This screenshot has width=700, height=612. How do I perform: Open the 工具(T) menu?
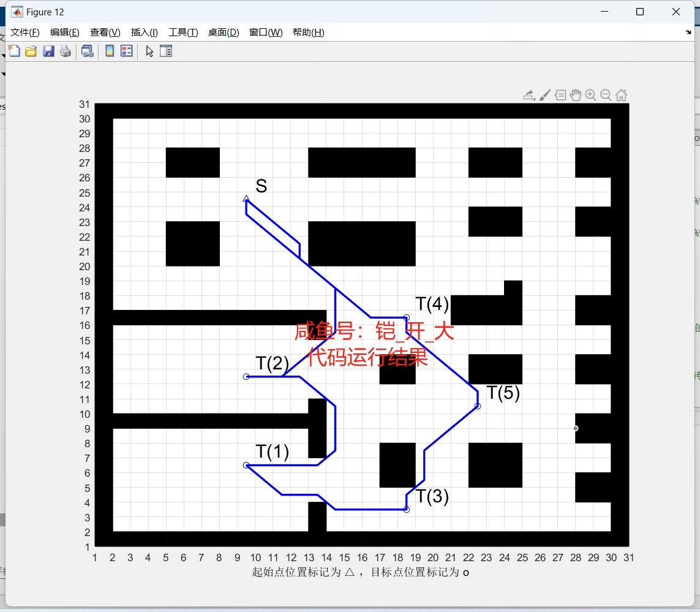tap(183, 32)
